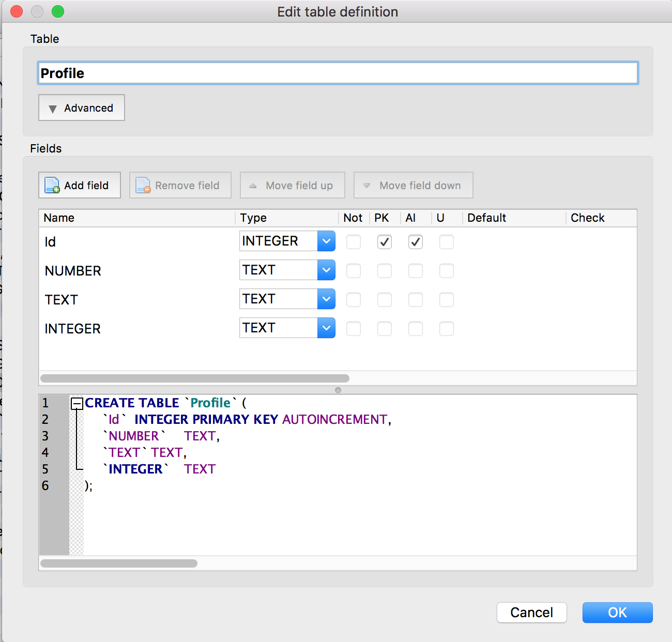Enable Not Null for row named TEXT

click(x=354, y=300)
